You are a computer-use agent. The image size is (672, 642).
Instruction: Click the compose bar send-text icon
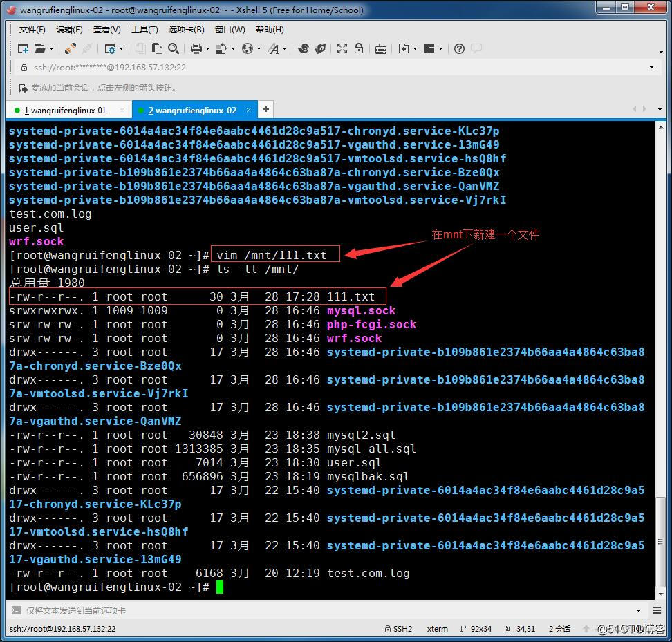[x=17, y=610]
